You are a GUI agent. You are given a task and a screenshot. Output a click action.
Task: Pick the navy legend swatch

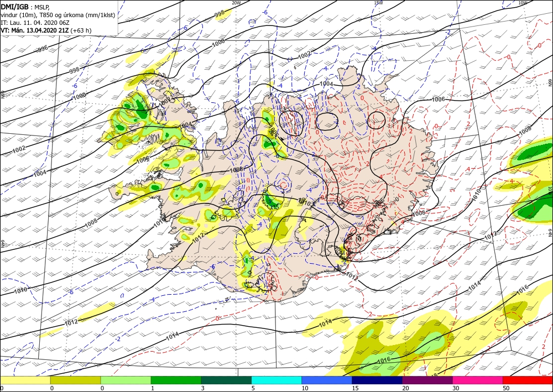pyautogui.click(x=377, y=380)
